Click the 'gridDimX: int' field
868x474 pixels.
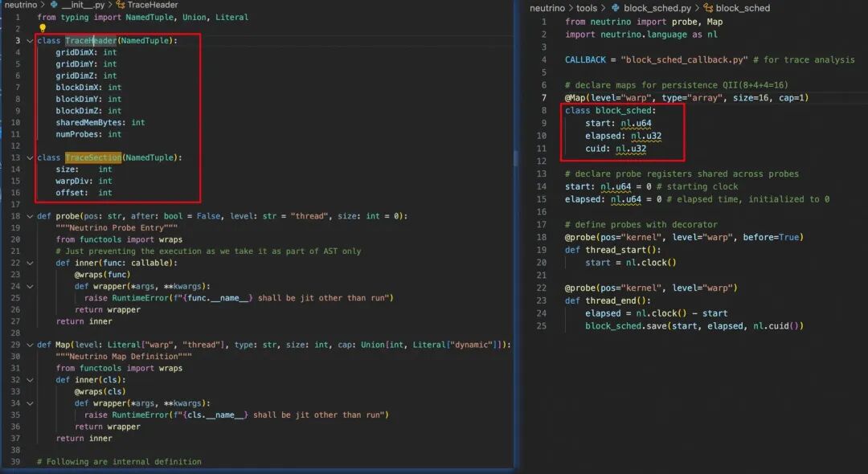point(86,52)
